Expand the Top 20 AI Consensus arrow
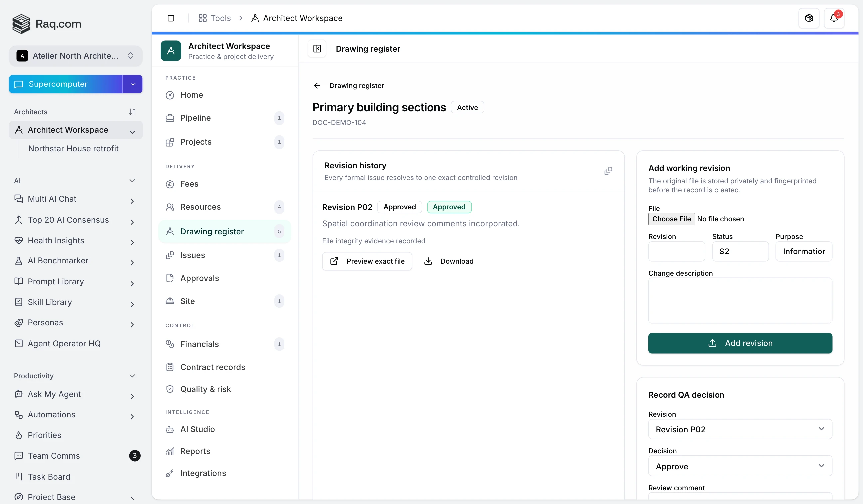Image resolution: width=863 pixels, height=504 pixels. tap(132, 222)
